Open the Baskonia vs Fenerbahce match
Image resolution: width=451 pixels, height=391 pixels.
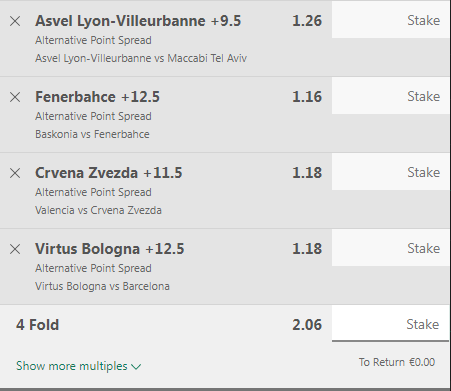tap(92, 134)
